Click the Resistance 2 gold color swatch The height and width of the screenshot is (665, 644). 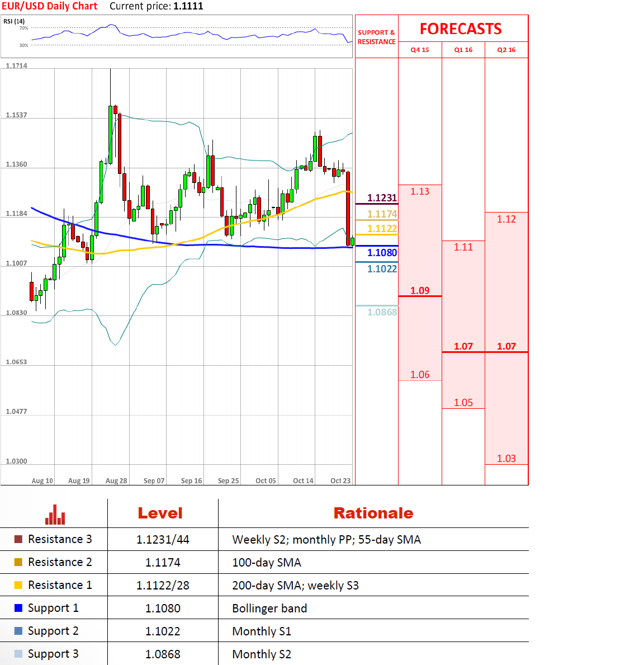18,562
